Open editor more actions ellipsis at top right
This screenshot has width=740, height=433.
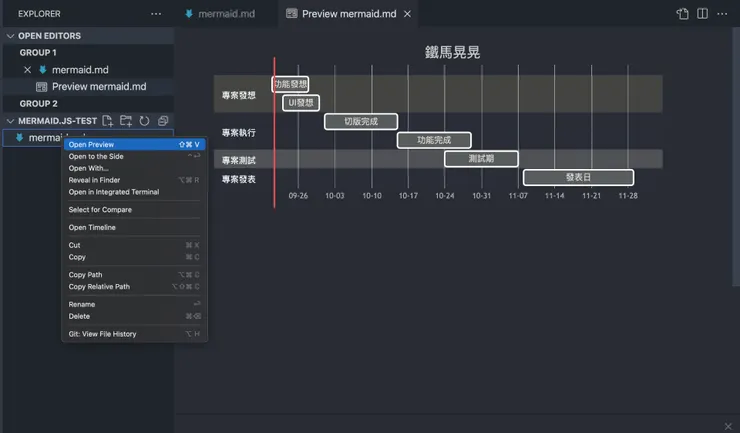(x=722, y=14)
